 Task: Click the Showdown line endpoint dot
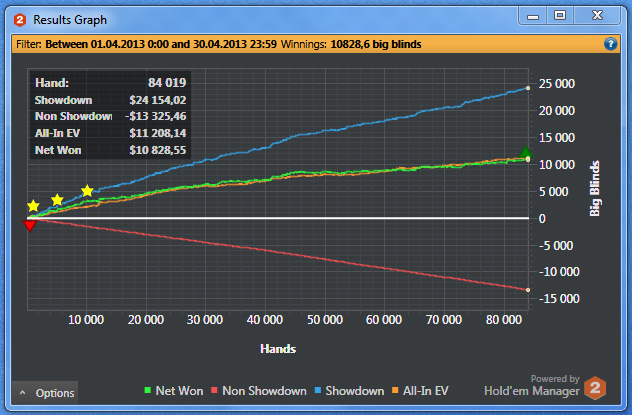point(528,88)
